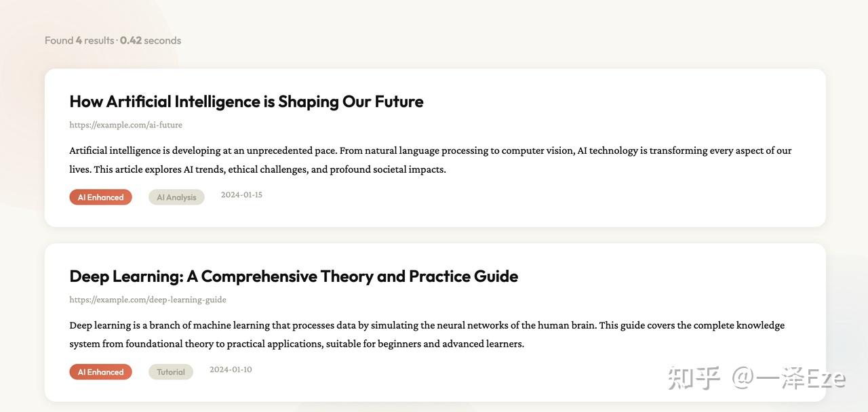Open the 'Deep Learning: A Comprehensive Theory' result title

pyautogui.click(x=294, y=276)
